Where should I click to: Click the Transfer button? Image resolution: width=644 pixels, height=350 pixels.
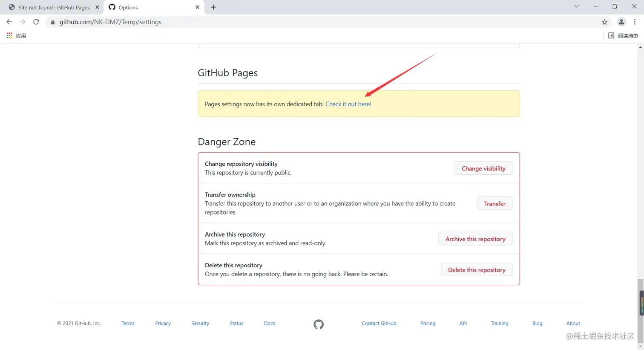(x=494, y=204)
